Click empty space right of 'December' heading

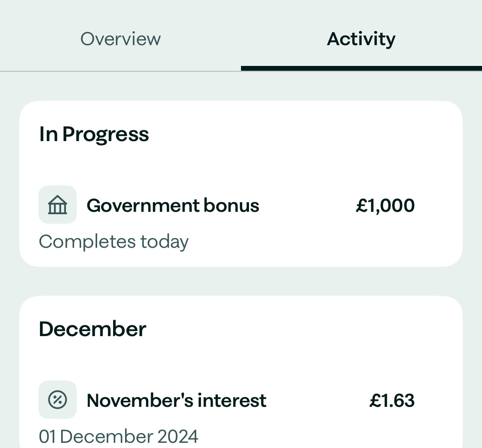point(304,329)
